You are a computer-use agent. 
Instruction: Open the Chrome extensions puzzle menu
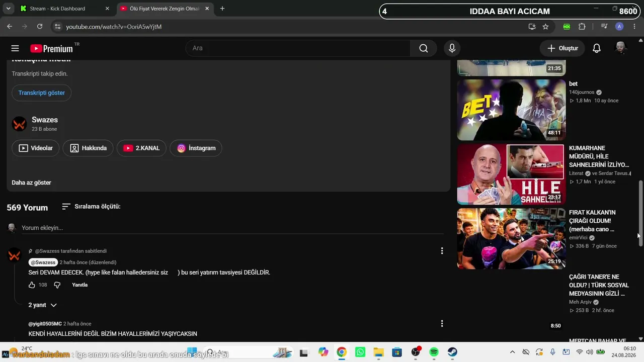[582, 27]
